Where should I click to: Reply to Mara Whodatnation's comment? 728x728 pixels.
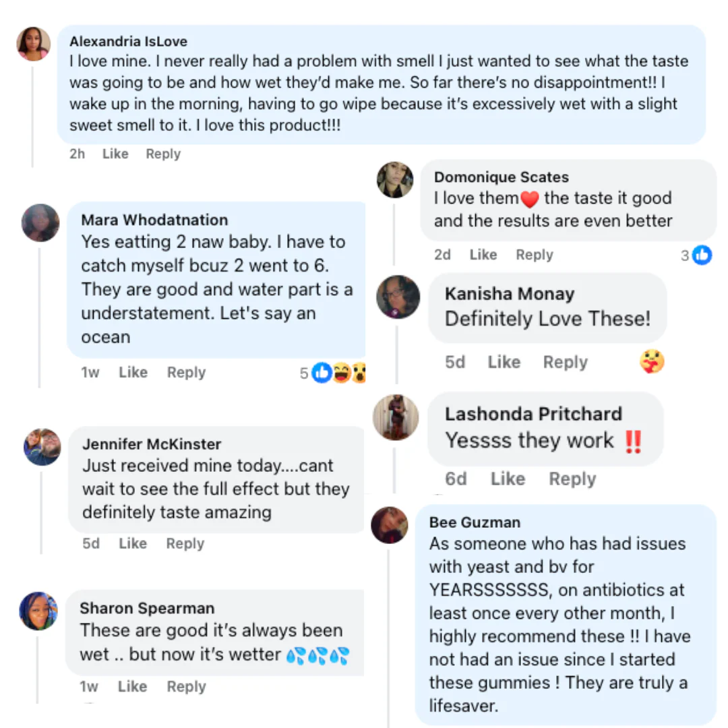pos(186,372)
